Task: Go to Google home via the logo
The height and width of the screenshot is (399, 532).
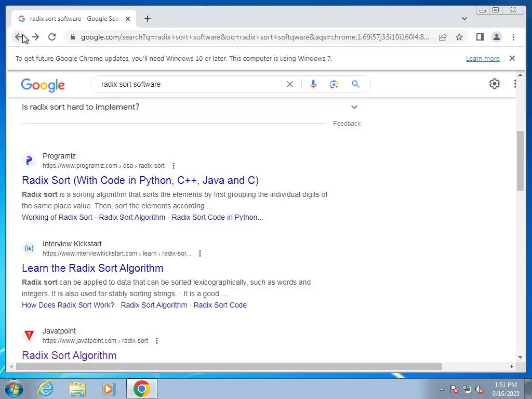Action: coord(43,85)
